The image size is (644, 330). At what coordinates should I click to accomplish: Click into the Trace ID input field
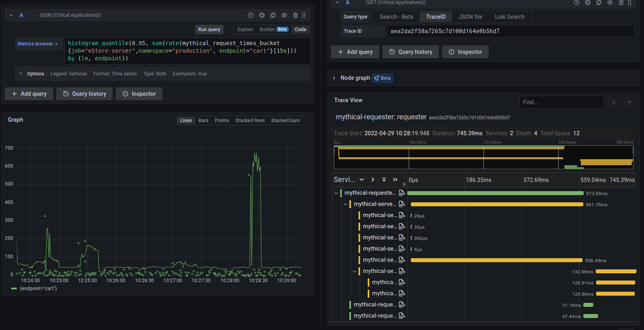tap(510, 31)
